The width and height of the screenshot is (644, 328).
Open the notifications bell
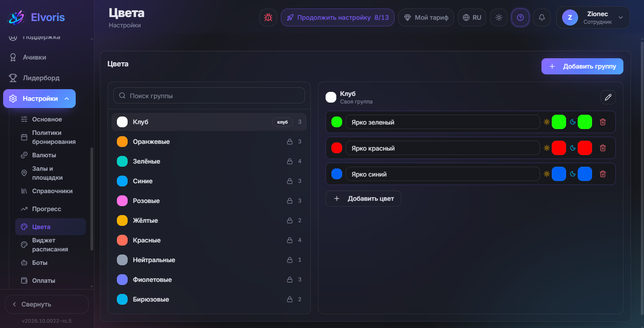click(x=542, y=17)
